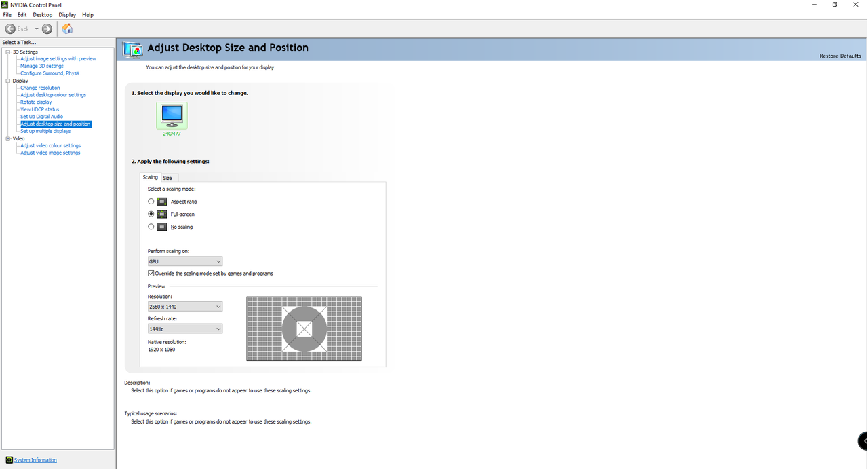
Task: Click the Back arrow icon
Action: [10, 29]
